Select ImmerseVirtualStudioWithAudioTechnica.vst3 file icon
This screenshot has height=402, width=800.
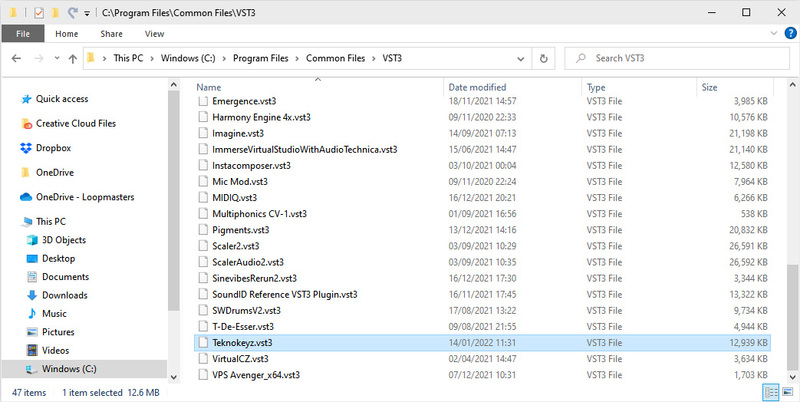pyautogui.click(x=204, y=149)
